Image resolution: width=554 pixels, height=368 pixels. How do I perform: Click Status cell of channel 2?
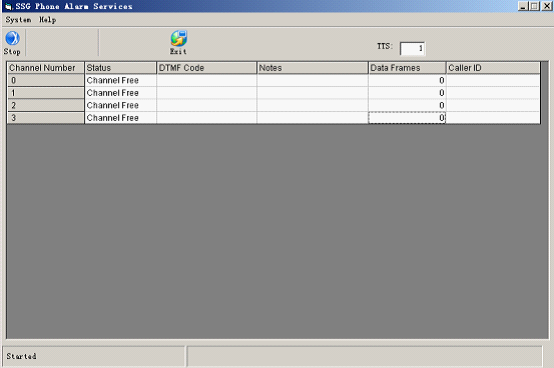[x=120, y=105]
